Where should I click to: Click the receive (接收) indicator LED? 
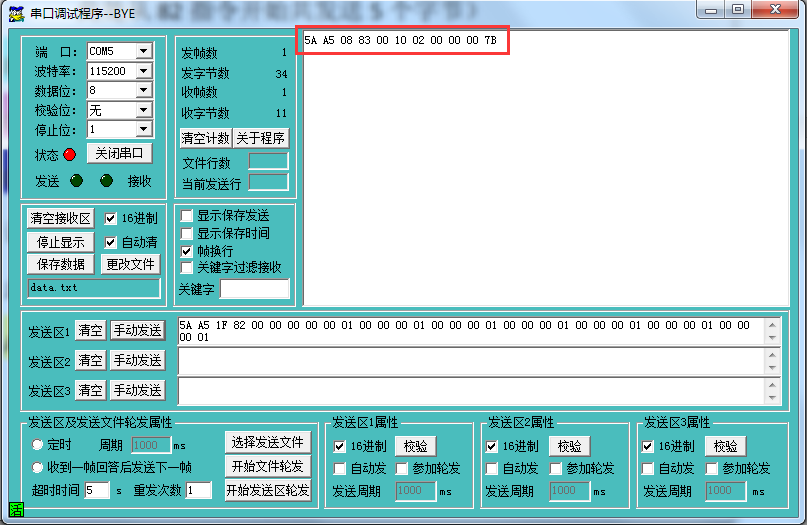(107, 181)
